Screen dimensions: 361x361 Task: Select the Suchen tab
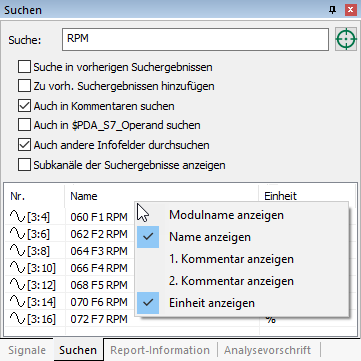[78, 350]
